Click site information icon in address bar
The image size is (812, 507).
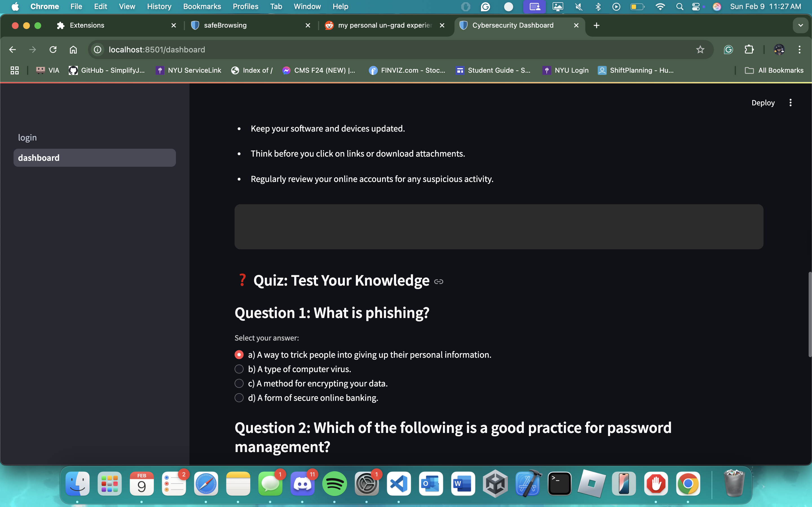pos(98,50)
